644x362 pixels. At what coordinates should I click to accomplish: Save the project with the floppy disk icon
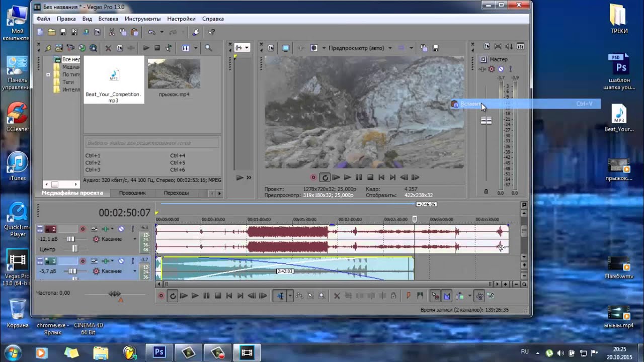(63, 32)
